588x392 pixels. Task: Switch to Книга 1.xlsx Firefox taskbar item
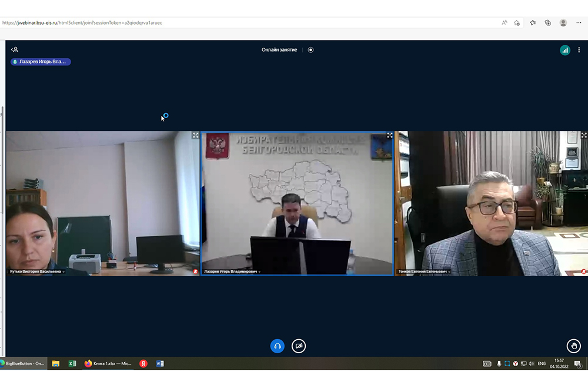[108, 364]
